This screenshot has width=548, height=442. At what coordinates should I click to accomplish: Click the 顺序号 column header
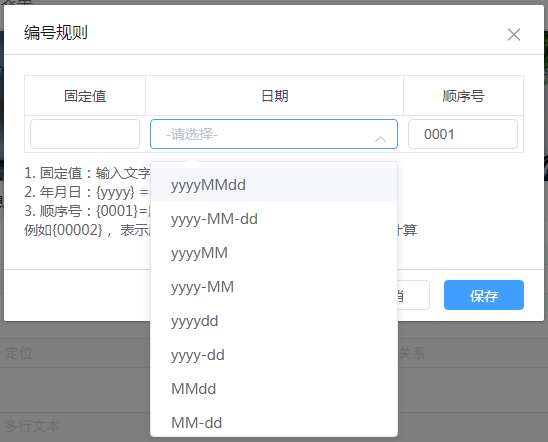coord(463,96)
